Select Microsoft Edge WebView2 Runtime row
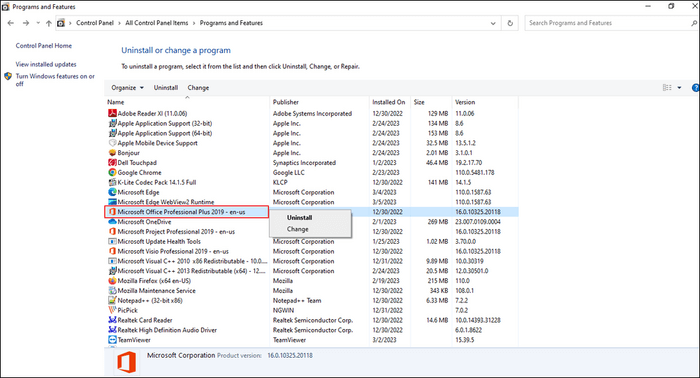 click(312, 202)
